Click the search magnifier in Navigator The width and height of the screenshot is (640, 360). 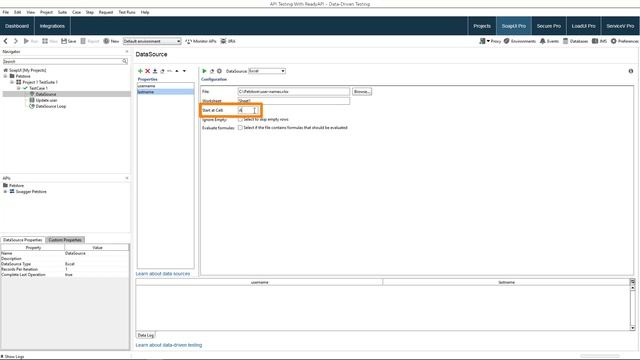coord(124,61)
